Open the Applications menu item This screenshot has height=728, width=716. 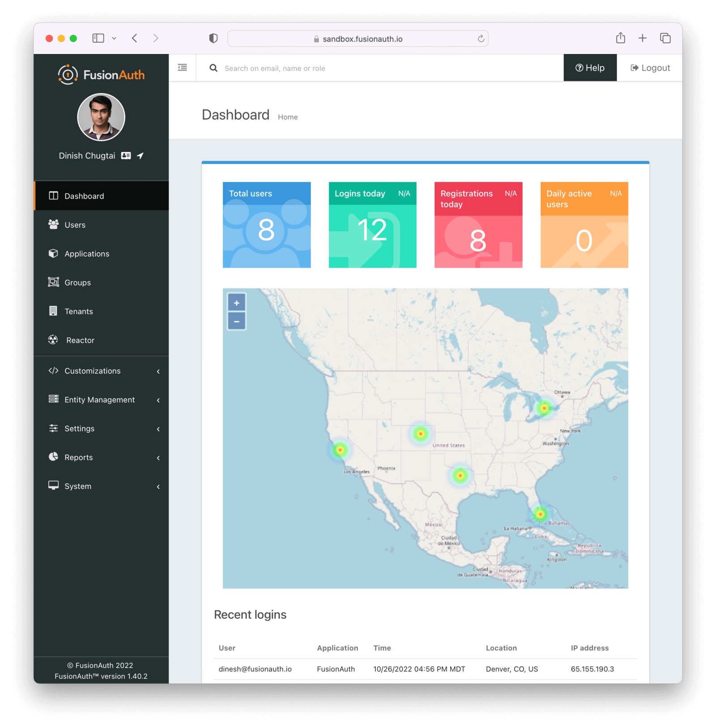(102, 253)
